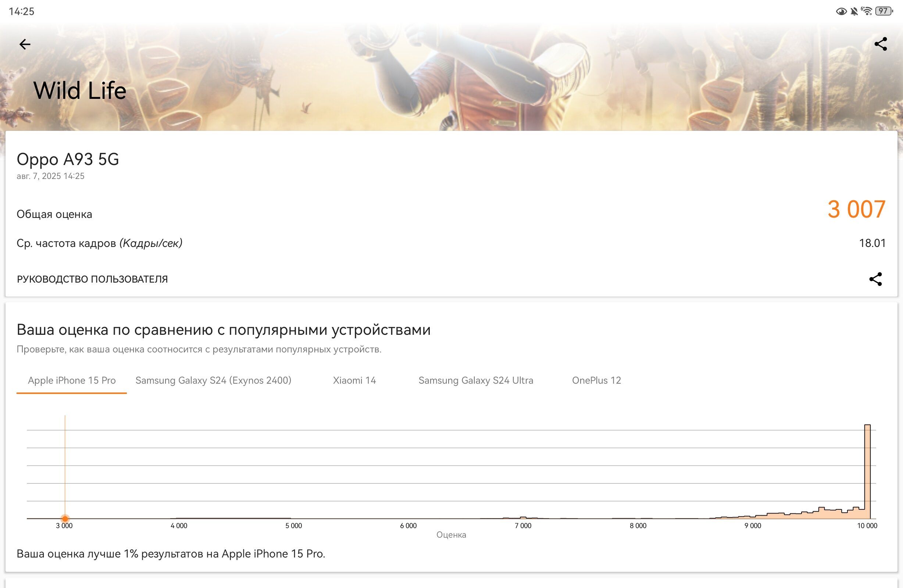Open РУКОВОДСТВО ПОЛЬЗОВАТЕЛЯ link
Image resolution: width=903 pixels, height=588 pixels.
(92, 279)
